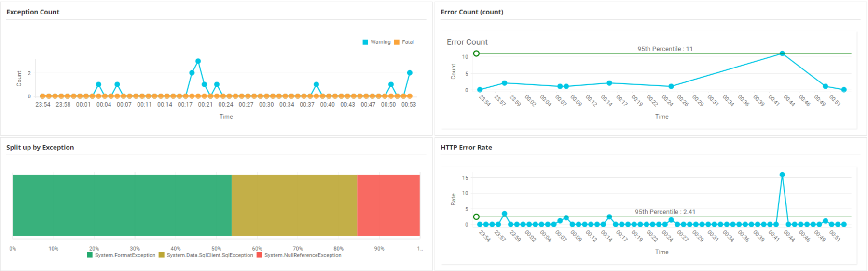The image size is (868, 271).
Task: Click the HTTP Error Rate 95th percentile circle marker
Action: pyautogui.click(x=476, y=217)
